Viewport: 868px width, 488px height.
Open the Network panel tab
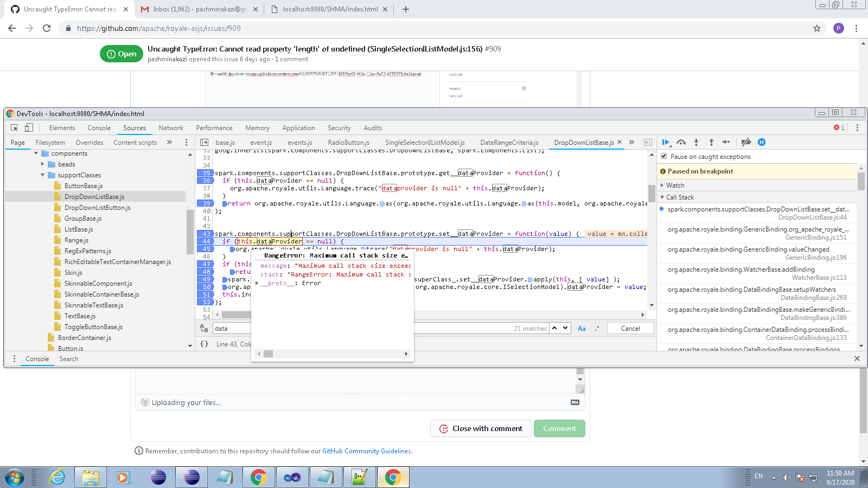coord(171,128)
